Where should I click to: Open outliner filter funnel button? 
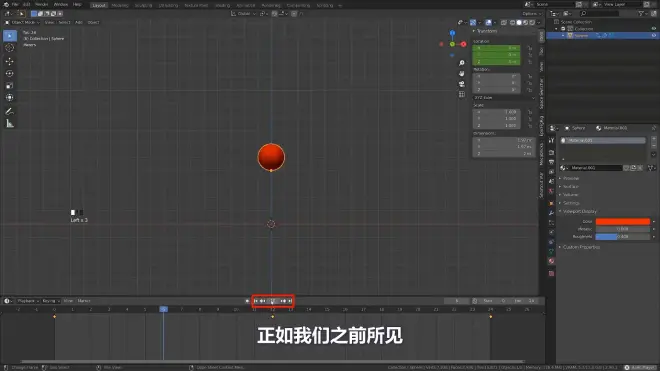click(x=641, y=13)
